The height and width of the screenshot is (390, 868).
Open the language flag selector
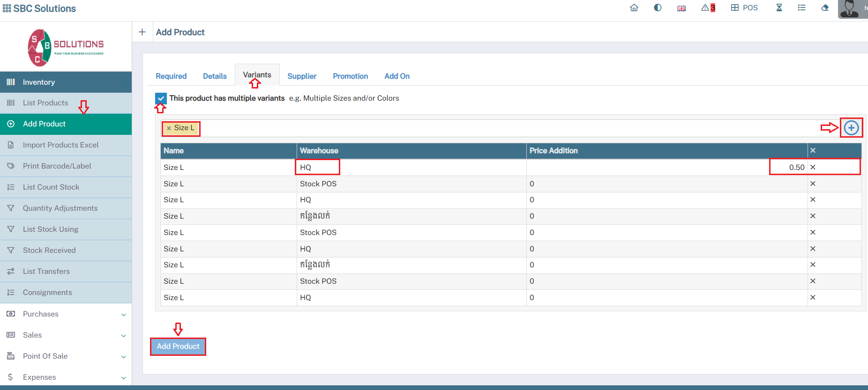pyautogui.click(x=681, y=8)
